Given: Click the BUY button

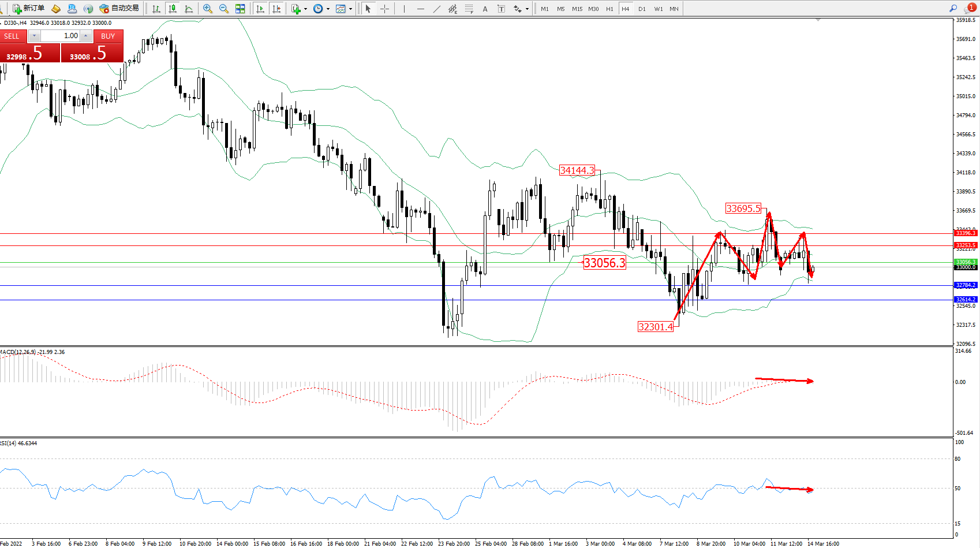Looking at the screenshot, I should [x=108, y=36].
